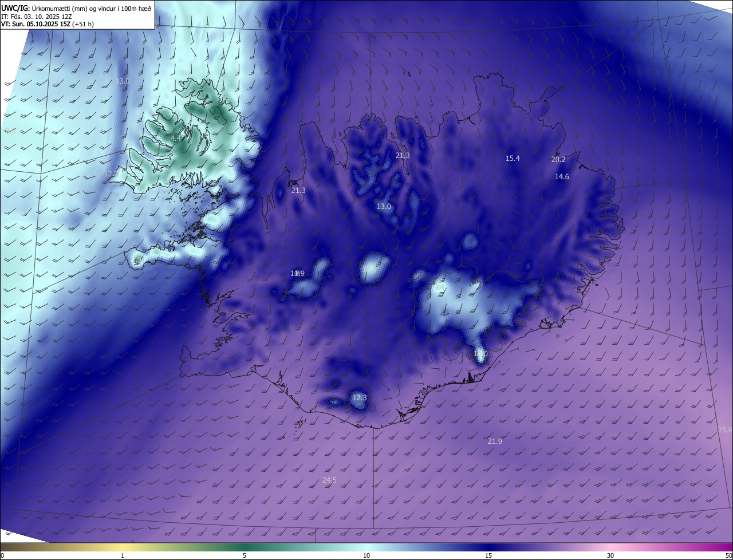Click the colour scale label 30
The width and height of the screenshot is (733, 560).
point(610,555)
